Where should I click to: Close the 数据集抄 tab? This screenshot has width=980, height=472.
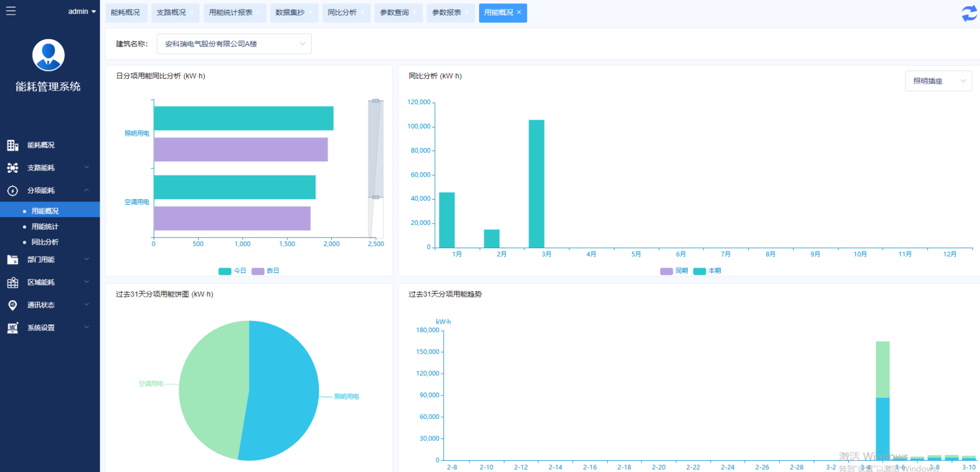pos(310,12)
